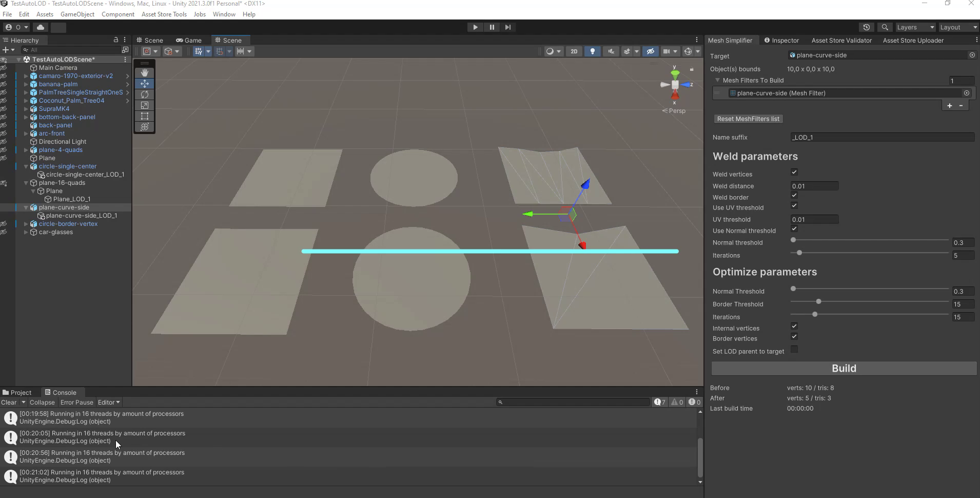
Task: Click the Hierarchy search field
Action: point(71,50)
